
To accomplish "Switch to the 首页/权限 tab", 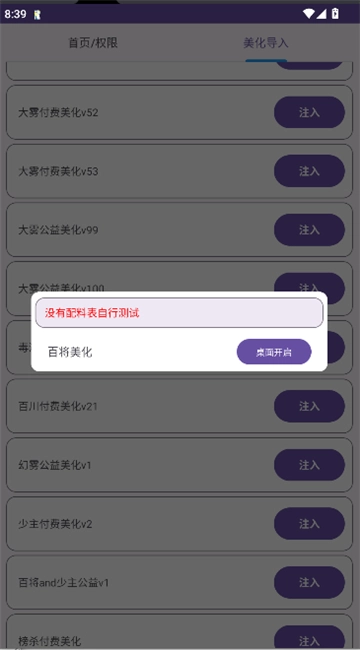I will [93, 43].
